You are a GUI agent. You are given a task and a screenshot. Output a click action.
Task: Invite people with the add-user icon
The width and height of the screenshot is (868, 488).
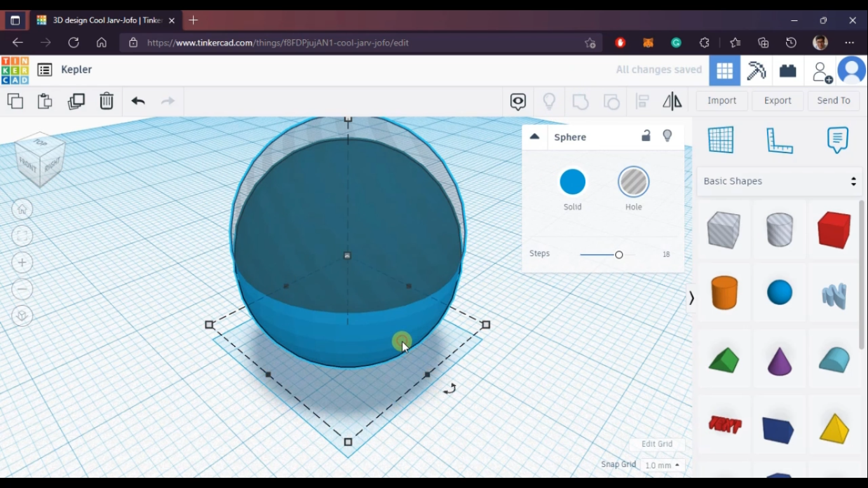click(x=822, y=72)
